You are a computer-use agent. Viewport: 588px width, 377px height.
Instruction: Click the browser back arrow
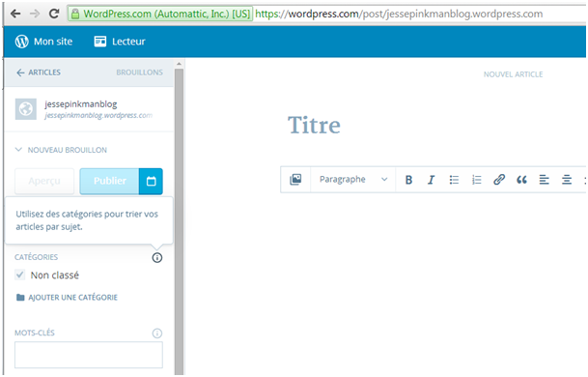(x=15, y=14)
